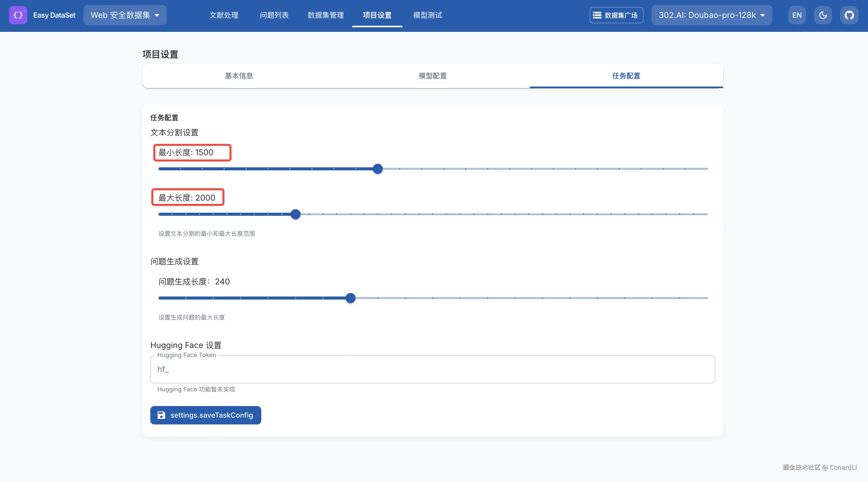Click the Easy DataSet logo icon
Viewport: 868px width, 482px height.
click(x=18, y=15)
